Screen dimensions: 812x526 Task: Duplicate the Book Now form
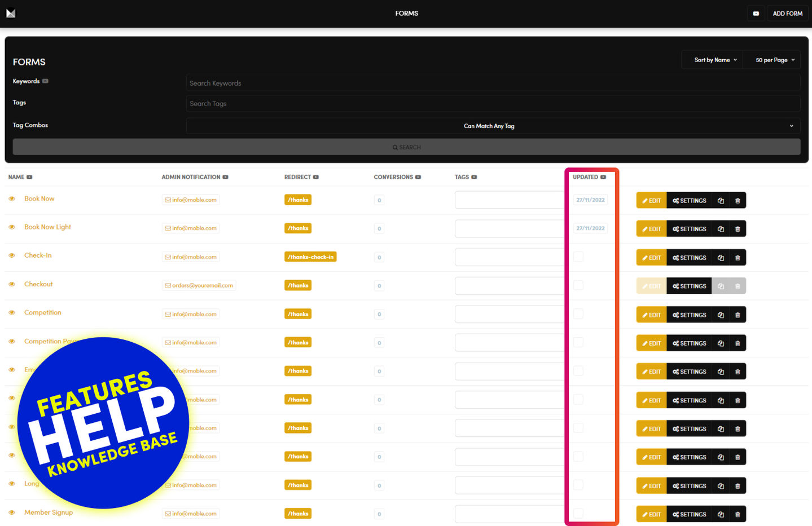(721, 201)
